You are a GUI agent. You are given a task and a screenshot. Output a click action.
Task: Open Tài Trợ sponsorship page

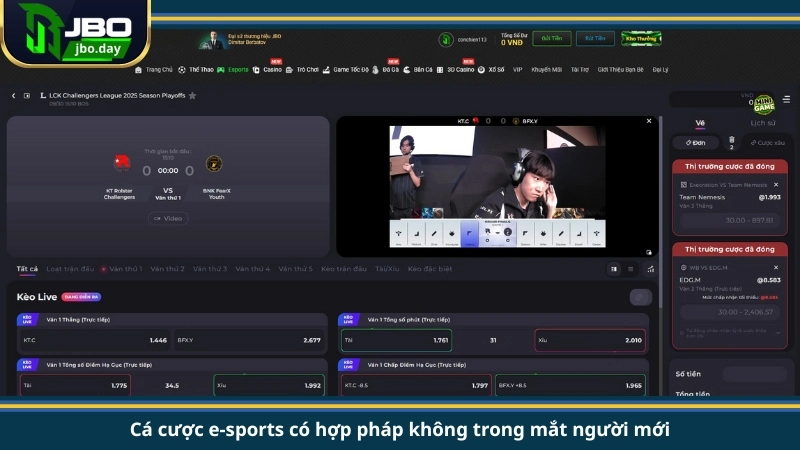(x=580, y=70)
